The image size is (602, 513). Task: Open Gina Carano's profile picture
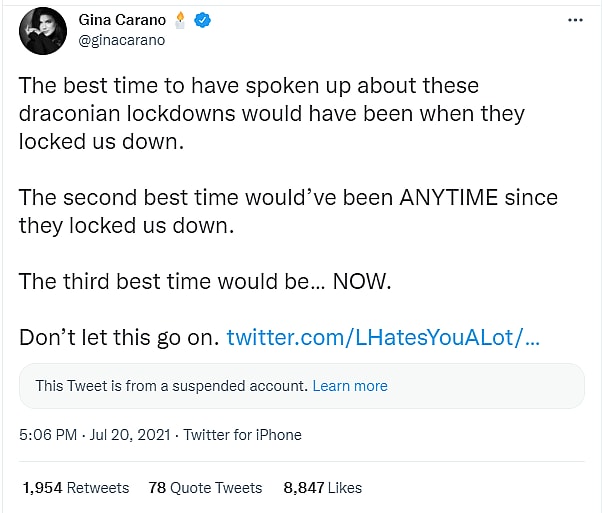pos(43,31)
